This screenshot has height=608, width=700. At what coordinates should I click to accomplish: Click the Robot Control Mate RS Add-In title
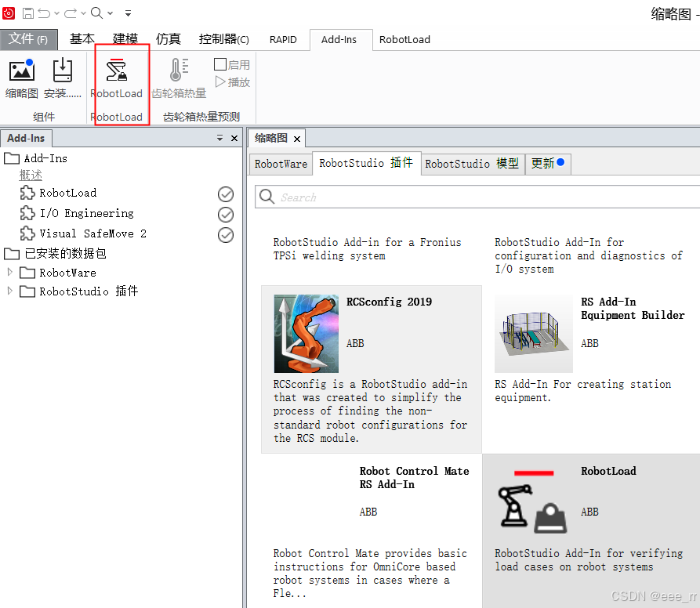pos(415,477)
